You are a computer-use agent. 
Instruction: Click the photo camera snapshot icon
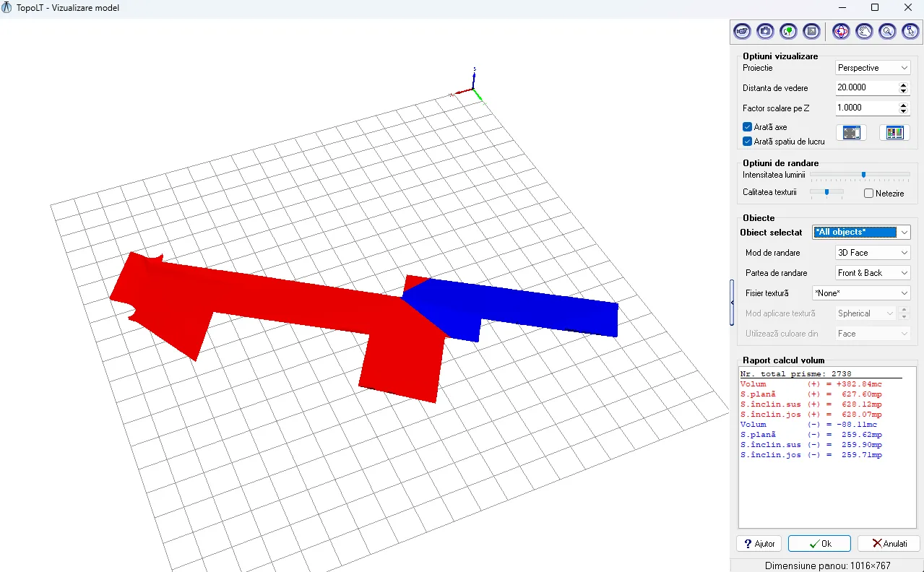click(x=765, y=31)
